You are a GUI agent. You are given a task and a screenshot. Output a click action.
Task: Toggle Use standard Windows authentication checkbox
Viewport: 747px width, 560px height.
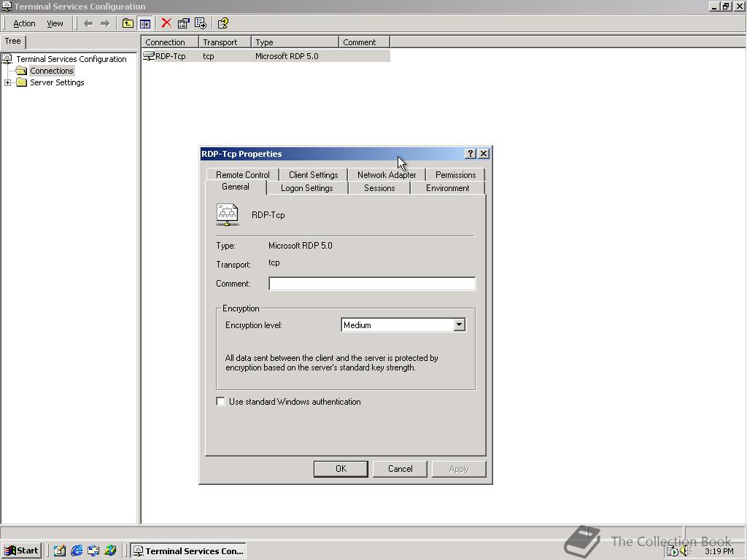220,402
